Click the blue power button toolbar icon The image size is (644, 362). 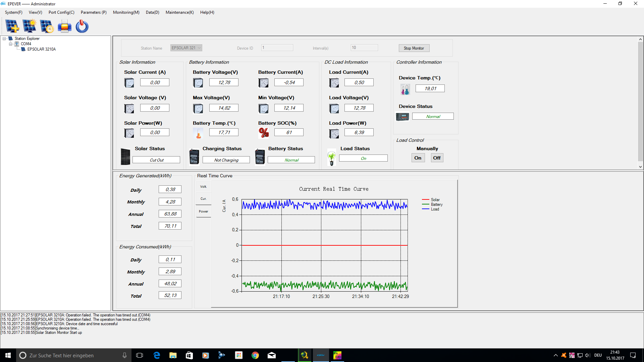coord(82,26)
